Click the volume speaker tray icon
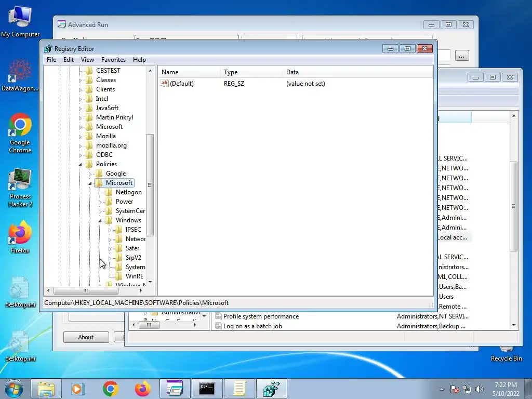 pyautogui.click(x=479, y=389)
